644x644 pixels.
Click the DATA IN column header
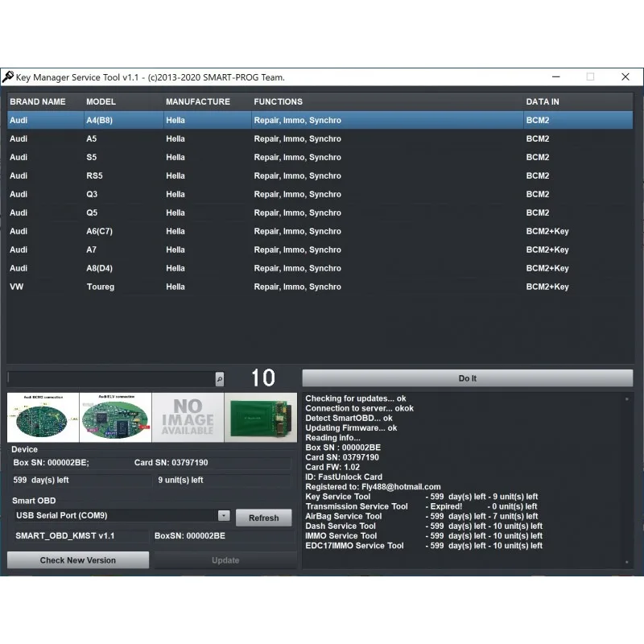point(543,102)
